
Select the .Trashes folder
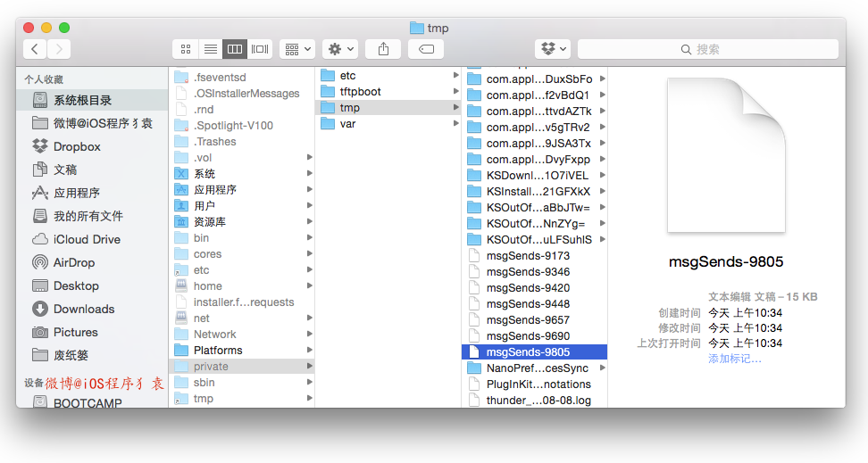click(x=242, y=142)
